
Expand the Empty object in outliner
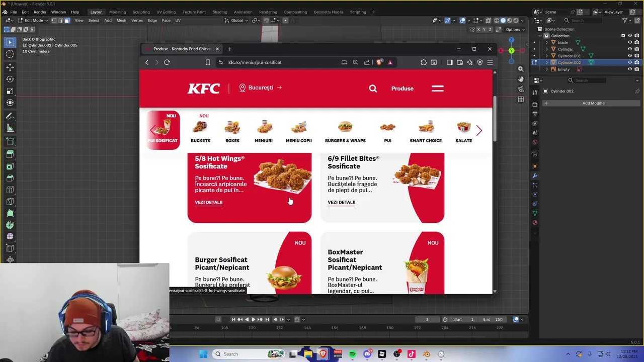pos(547,69)
